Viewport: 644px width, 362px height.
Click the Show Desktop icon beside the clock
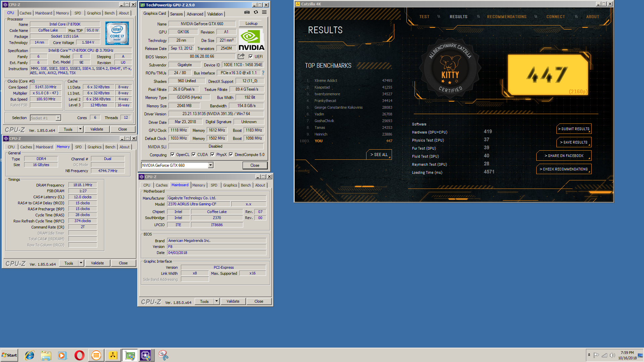(x=640, y=355)
